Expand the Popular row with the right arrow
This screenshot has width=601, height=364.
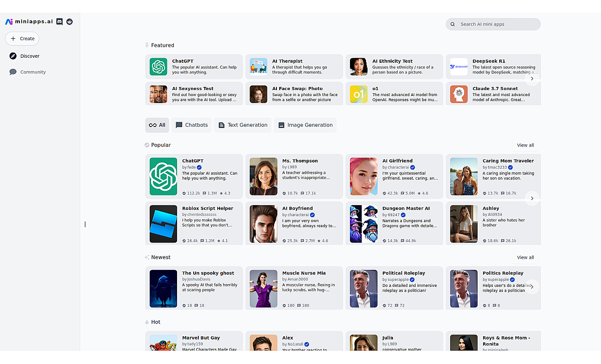tap(532, 198)
